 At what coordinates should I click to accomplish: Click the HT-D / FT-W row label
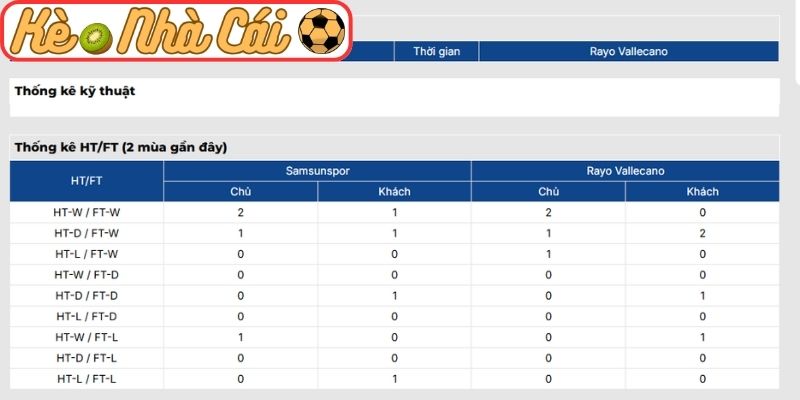coord(86,233)
